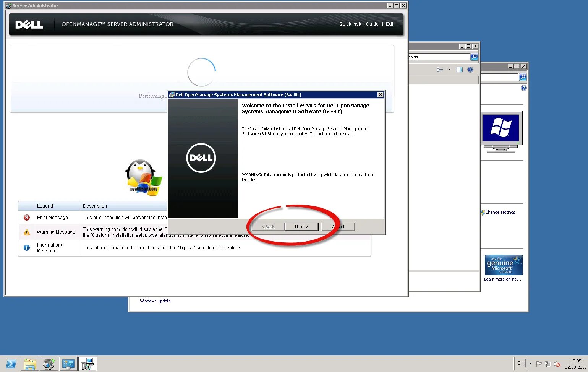Click search button in rightmost window
This screenshot has width=588, height=372.
(x=523, y=77)
